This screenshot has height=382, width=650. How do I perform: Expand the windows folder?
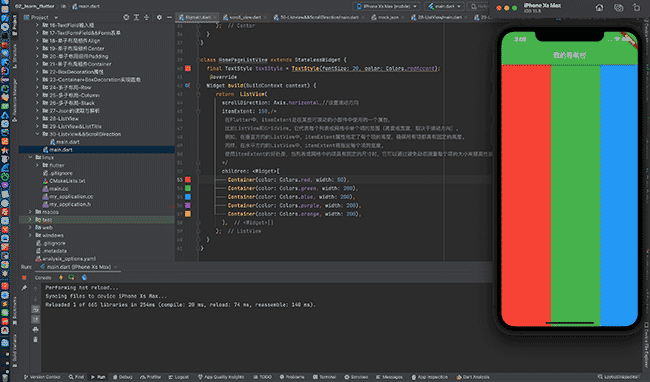(30, 235)
